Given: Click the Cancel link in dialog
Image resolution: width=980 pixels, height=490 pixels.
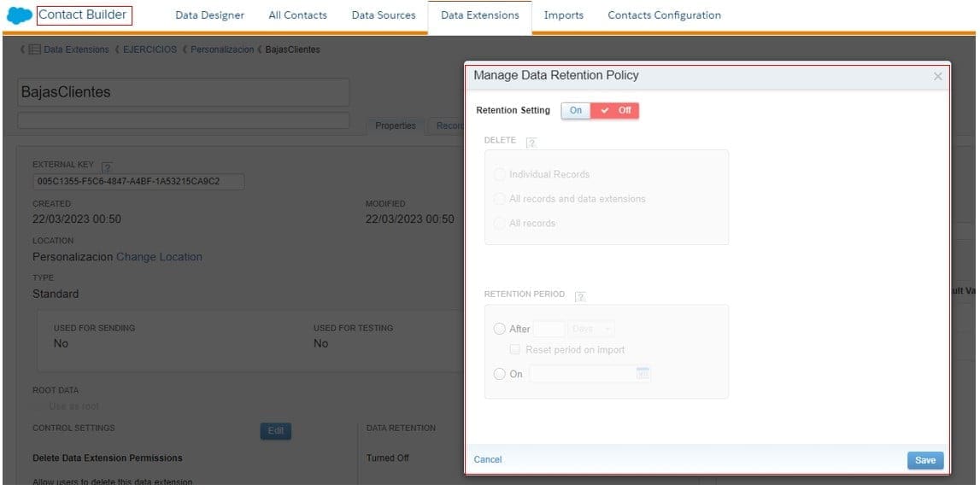Looking at the screenshot, I should pyautogui.click(x=488, y=459).
